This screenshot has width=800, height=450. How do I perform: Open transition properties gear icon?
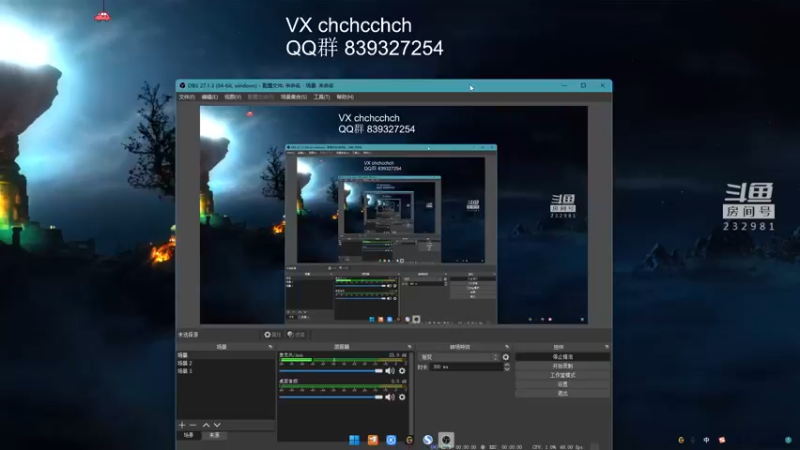click(x=506, y=357)
